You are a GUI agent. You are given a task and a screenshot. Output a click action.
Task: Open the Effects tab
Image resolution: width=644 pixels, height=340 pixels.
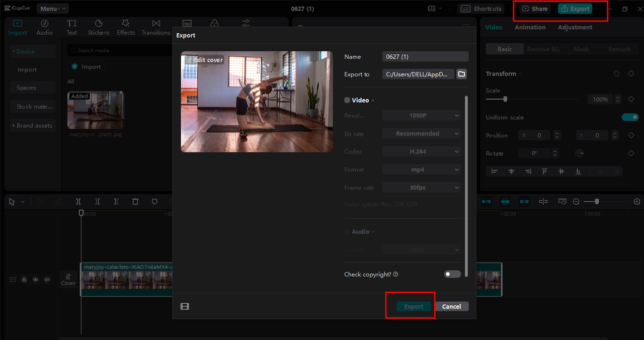coord(126,27)
